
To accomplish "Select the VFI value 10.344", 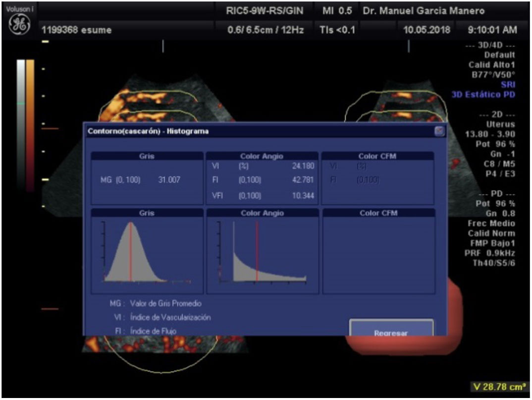I will [303, 196].
